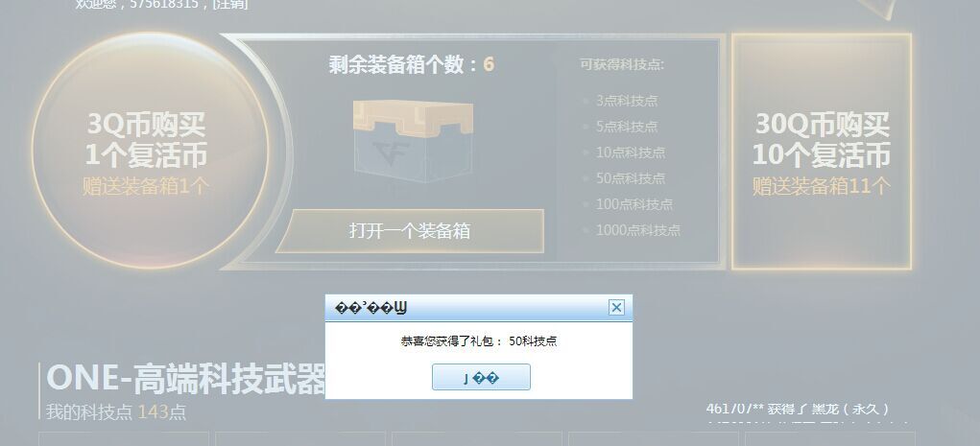Click the 我的科技点 143点 balance text
The image size is (980, 446).
(x=115, y=412)
